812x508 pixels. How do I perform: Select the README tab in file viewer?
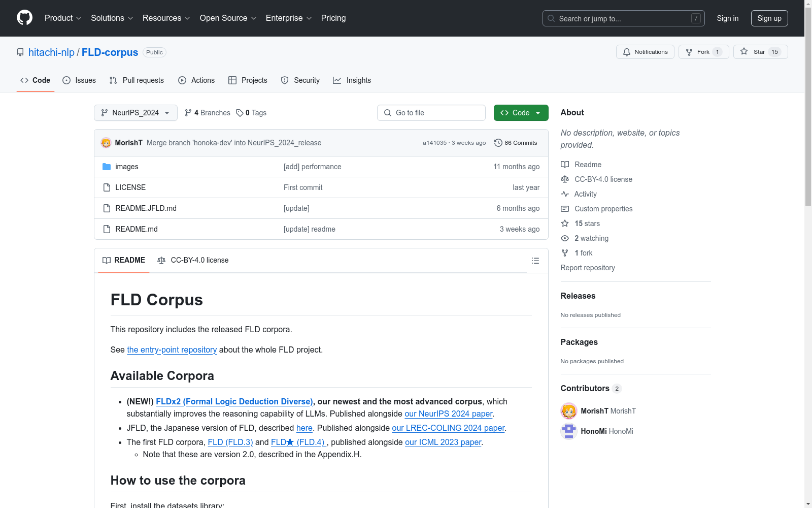click(124, 260)
